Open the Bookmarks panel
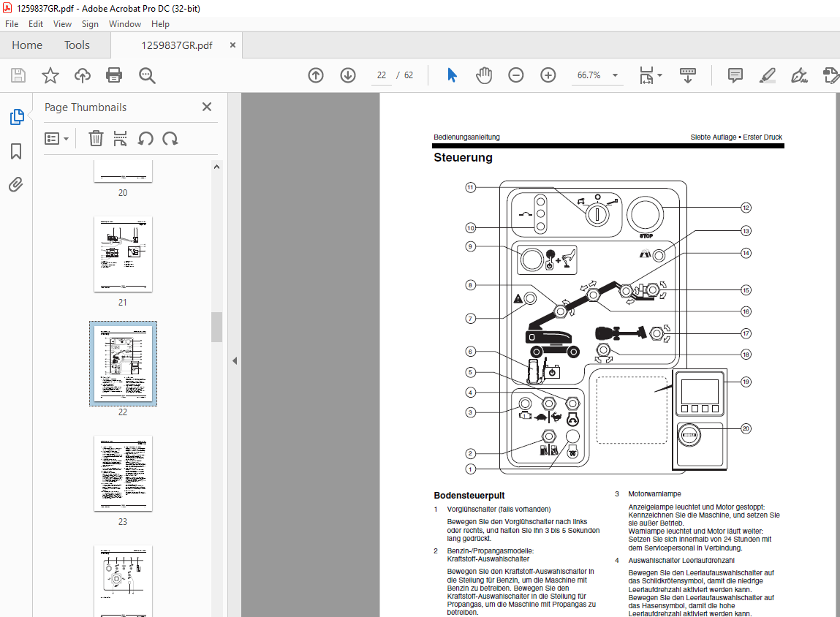The height and width of the screenshot is (617, 840). pyautogui.click(x=16, y=151)
